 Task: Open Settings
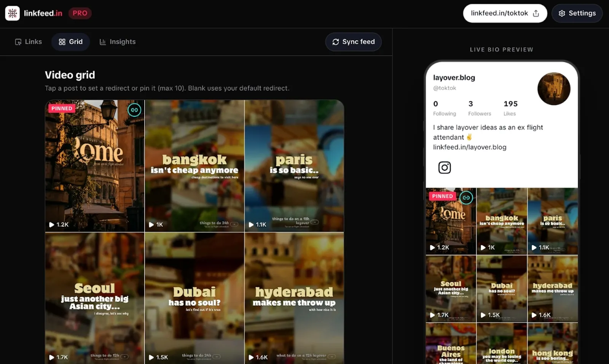[x=577, y=13]
